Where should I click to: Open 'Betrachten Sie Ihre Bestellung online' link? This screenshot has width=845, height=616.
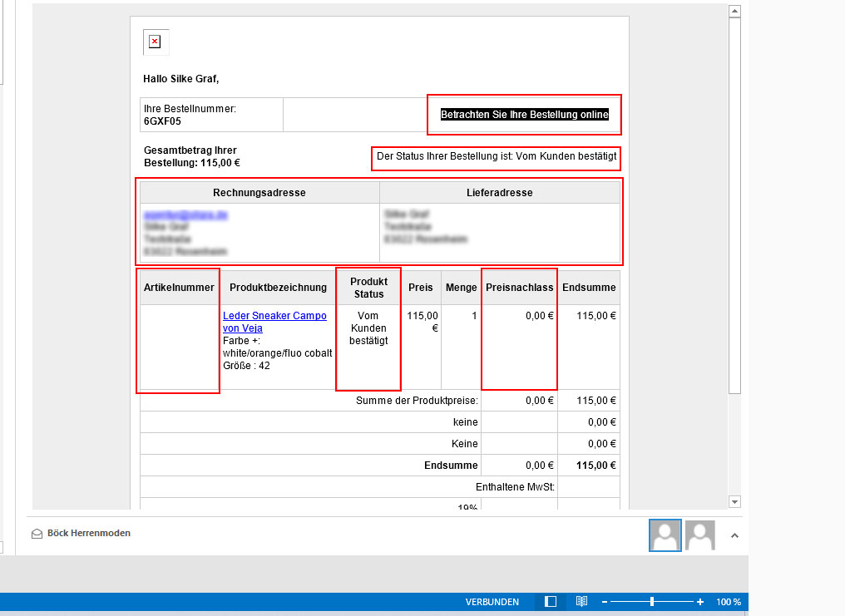(525, 115)
